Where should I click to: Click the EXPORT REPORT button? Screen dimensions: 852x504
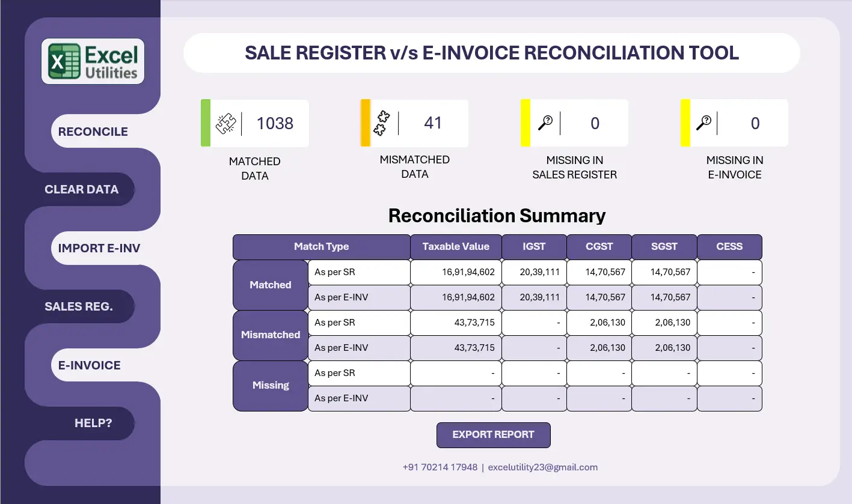pos(493,435)
